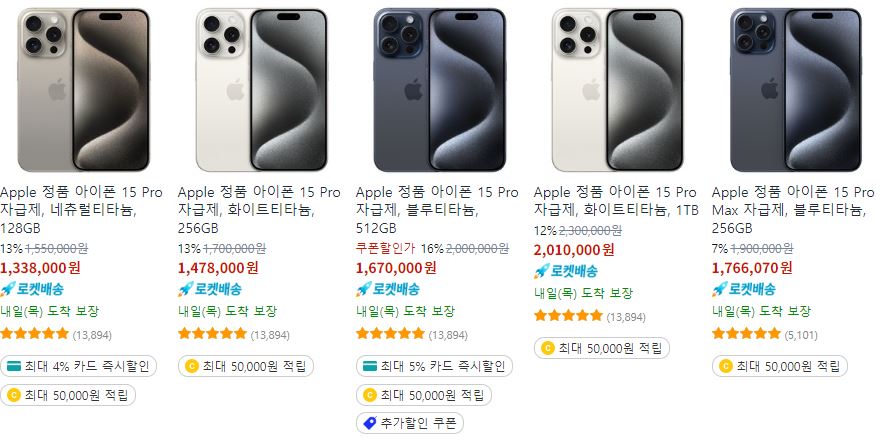Click the coin icon under 15 Pro Max

pos(725,367)
